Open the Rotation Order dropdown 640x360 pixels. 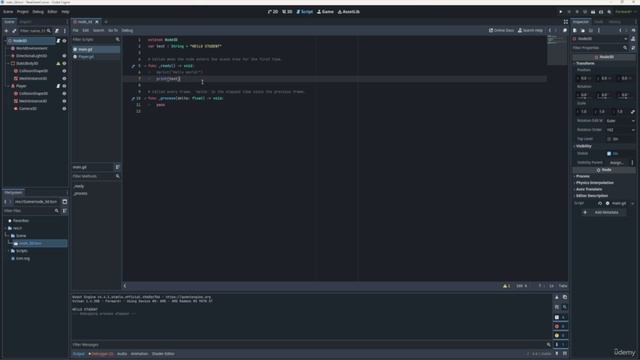620,130
